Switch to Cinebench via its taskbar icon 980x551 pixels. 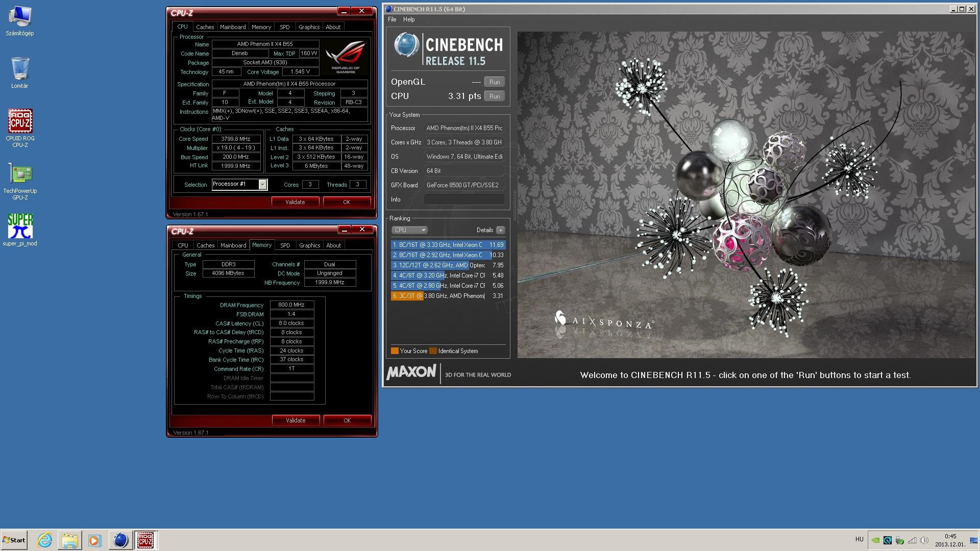pos(120,540)
